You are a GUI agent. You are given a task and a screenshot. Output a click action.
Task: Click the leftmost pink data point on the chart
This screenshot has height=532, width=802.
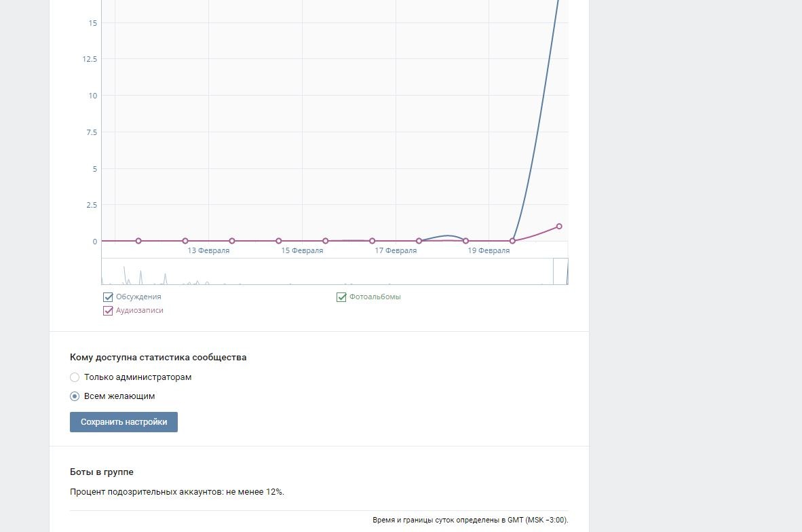pyautogui.click(x=138, y=241)
